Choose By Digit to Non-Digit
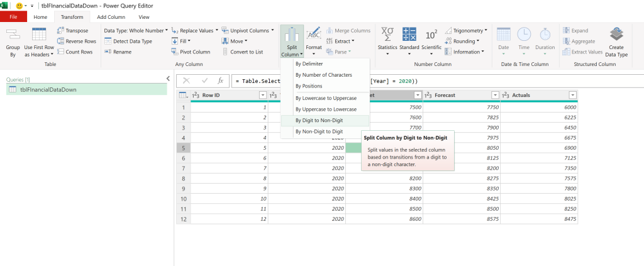Image resolution: width=644 pixels, height=266 pixels. [325, 120]
